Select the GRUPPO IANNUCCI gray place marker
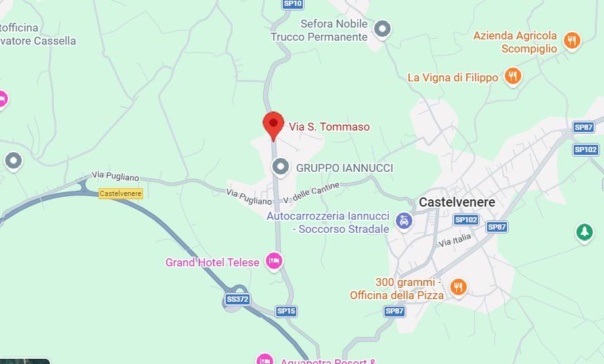Viewport: 604px width, 364px height. (280, 167)
